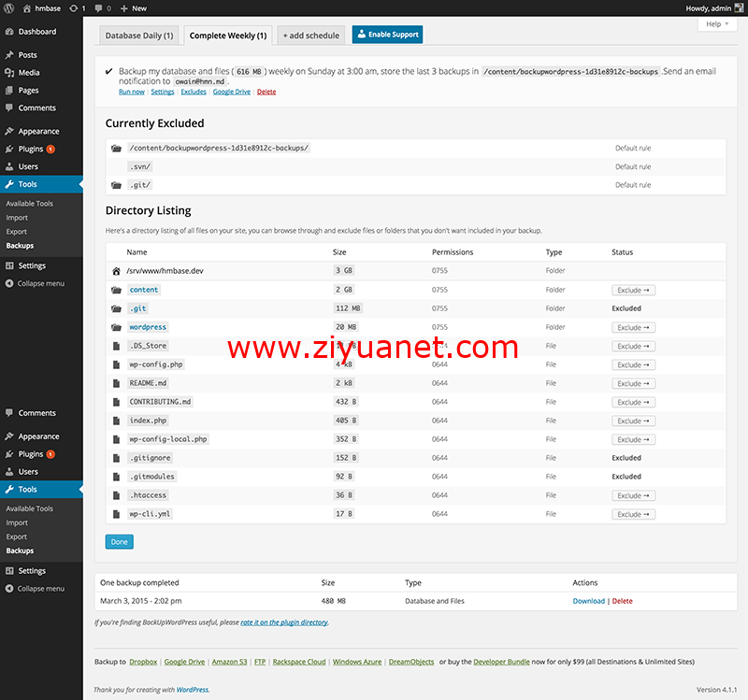This screenshot has width=748, height=700.
Task: Click the FTP destination link
Action: (x=260, y=662)
